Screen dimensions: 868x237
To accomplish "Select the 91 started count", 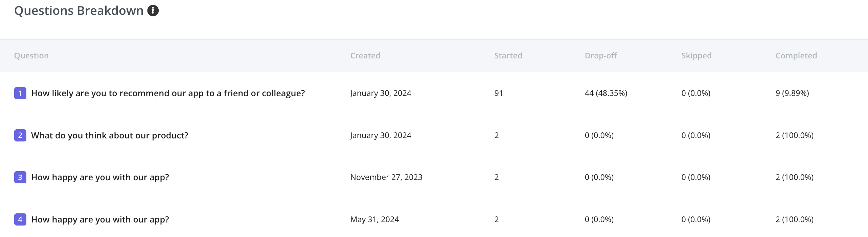I will (499, 93).
